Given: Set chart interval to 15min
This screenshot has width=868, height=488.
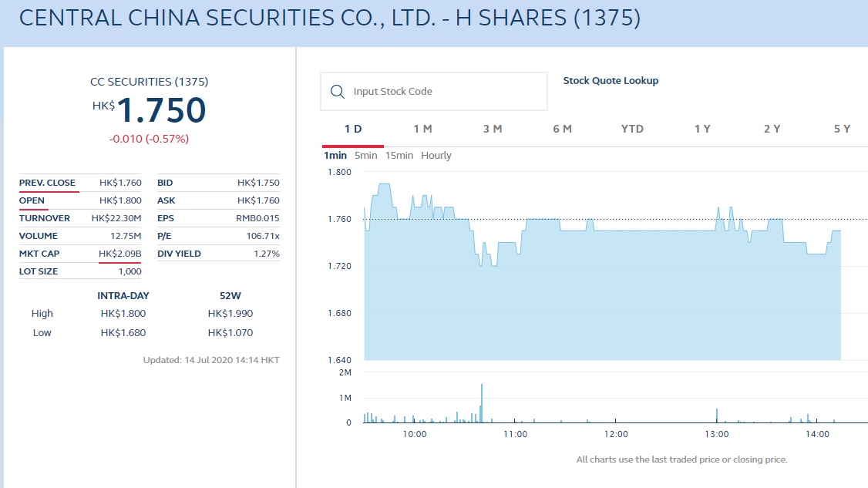Looking at the screenshot, I should (399, 156).
